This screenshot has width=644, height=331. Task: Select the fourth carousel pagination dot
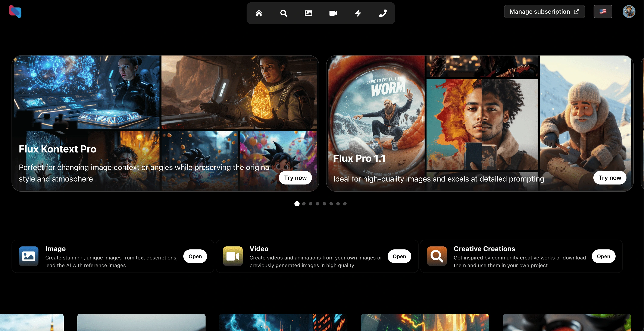318,204
